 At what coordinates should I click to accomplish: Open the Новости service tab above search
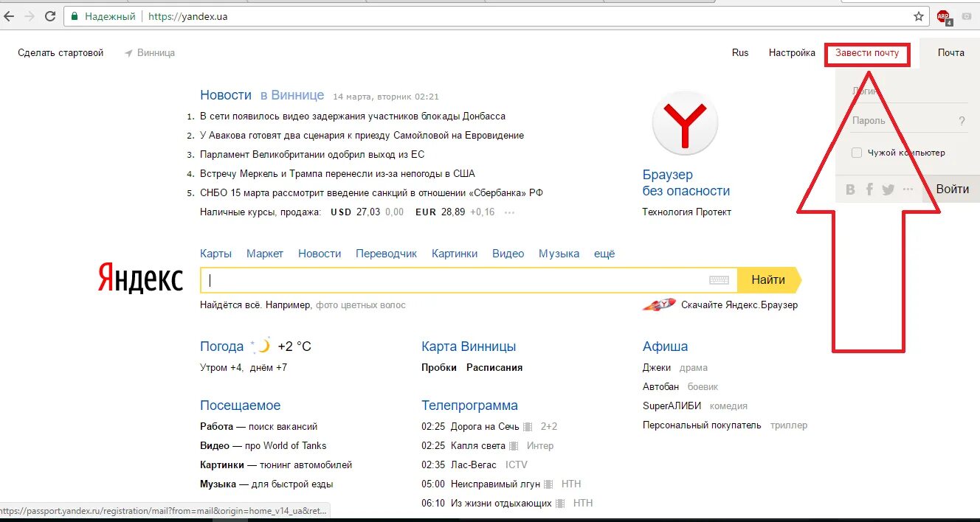point(320,254)
